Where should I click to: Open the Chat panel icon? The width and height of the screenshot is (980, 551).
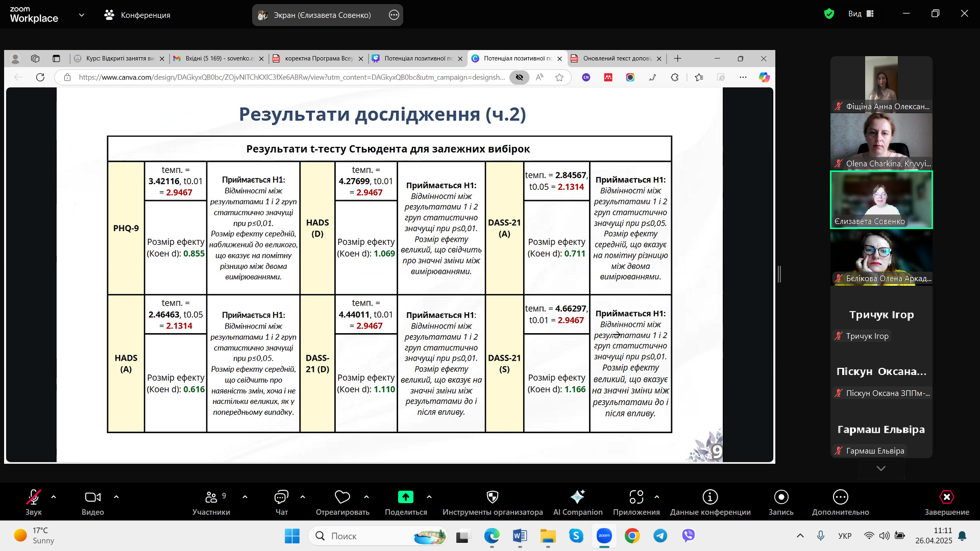click(281, 497)
